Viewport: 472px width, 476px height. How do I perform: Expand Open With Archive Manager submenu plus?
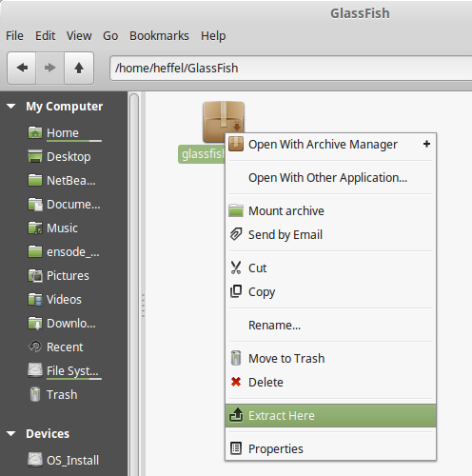point(426,144)
